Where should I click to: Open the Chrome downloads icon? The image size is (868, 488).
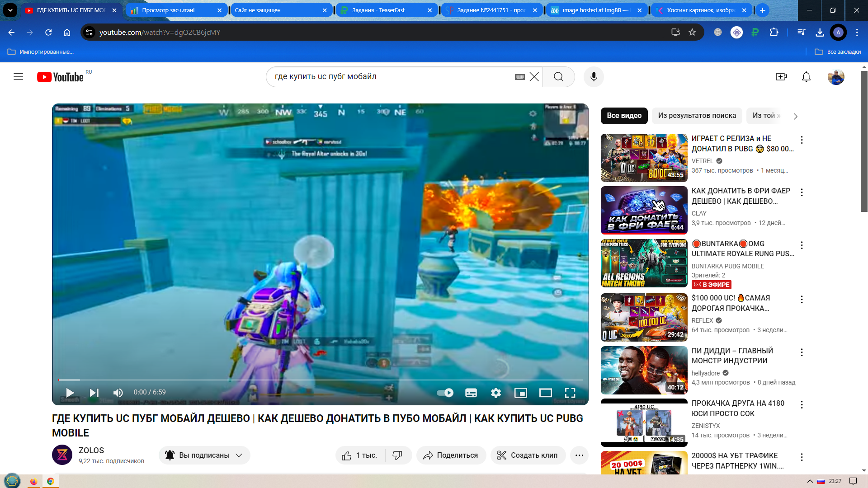[820, 32]
